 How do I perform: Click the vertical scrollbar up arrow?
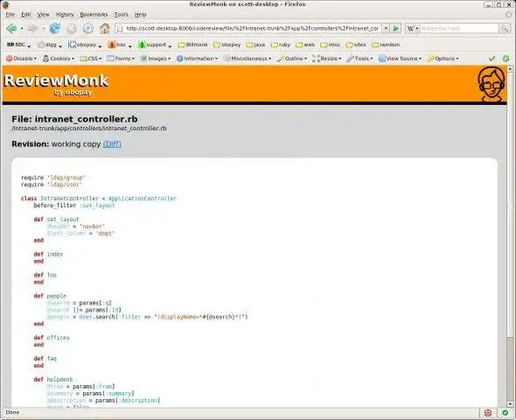pos(511,69)
